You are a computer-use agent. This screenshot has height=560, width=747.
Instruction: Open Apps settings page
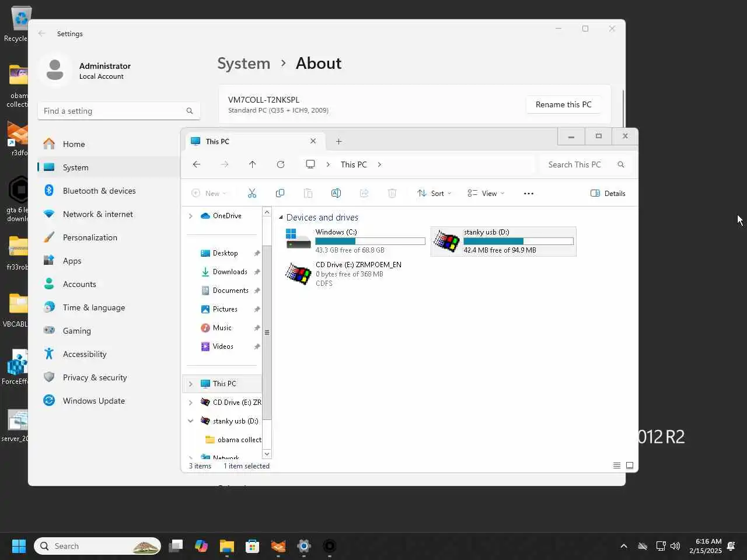coord(109,261)
